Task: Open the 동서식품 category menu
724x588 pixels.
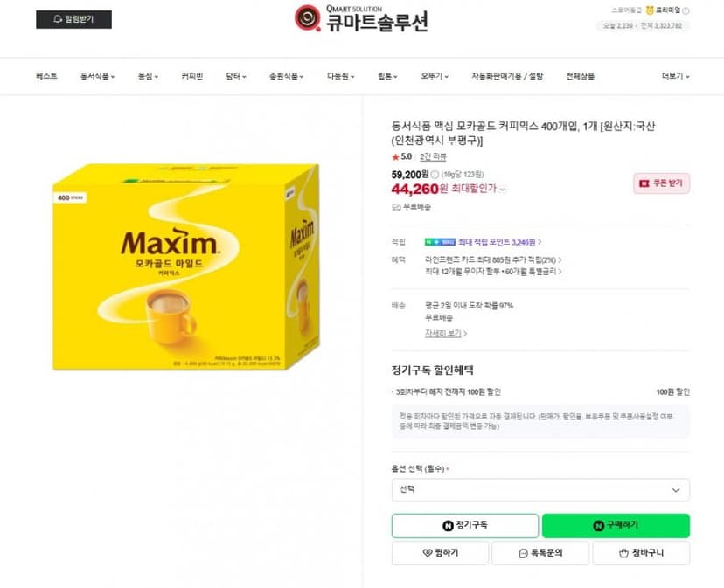Action: [x=97, y=76]
